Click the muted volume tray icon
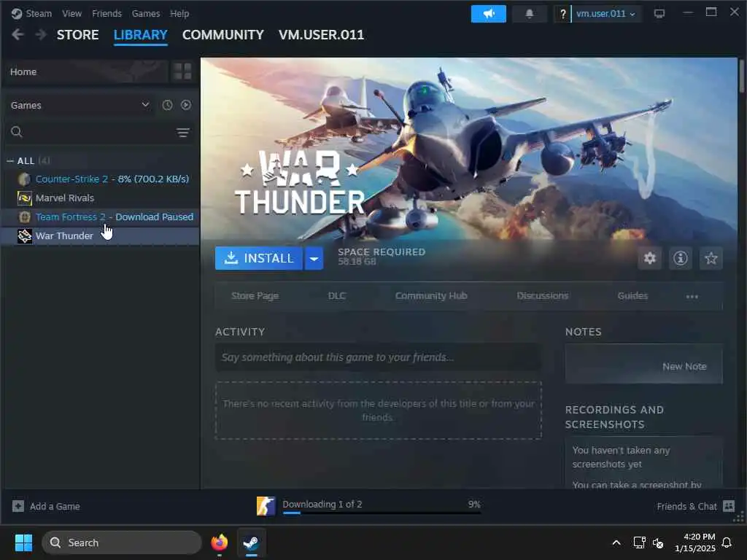The image size is (747, 560). coord(658,542)
